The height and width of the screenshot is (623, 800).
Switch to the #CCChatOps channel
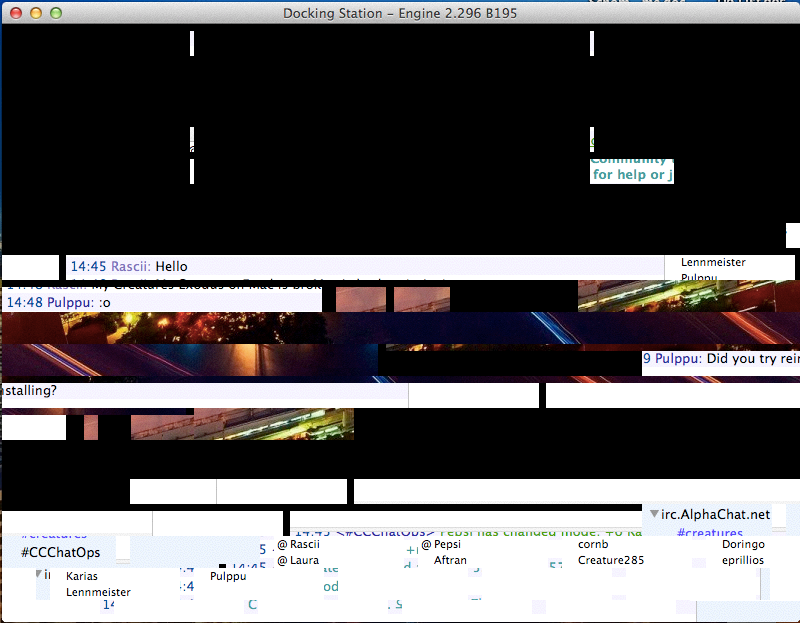click(60, 552)
